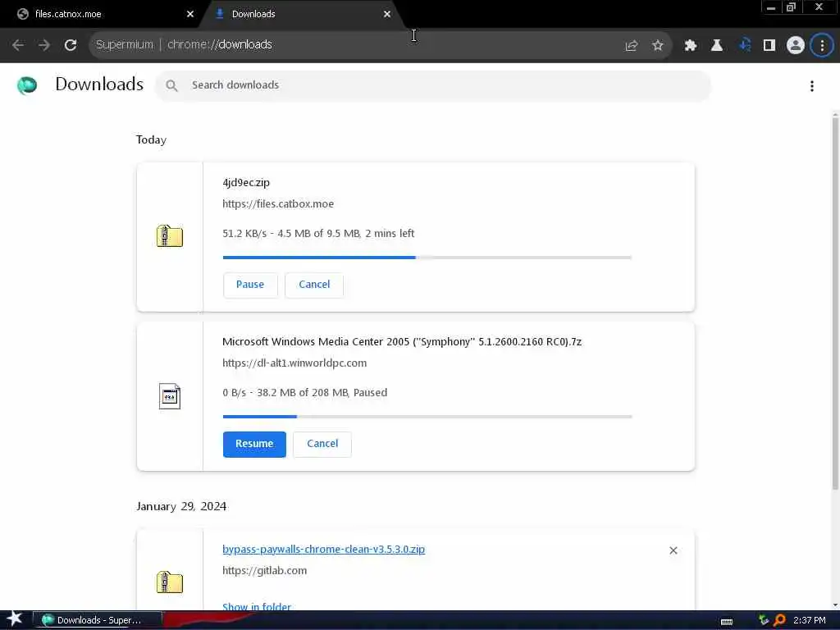Cancel the Windows Media Center download
Image resolution: width=840 pixels, height=630 pixels.
coord(322,444)
